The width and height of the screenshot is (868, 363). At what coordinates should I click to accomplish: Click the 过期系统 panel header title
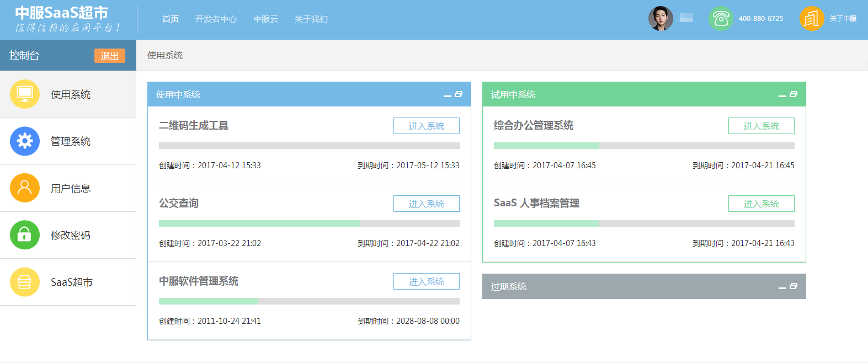pyautogui.click(x=509, y=286)
